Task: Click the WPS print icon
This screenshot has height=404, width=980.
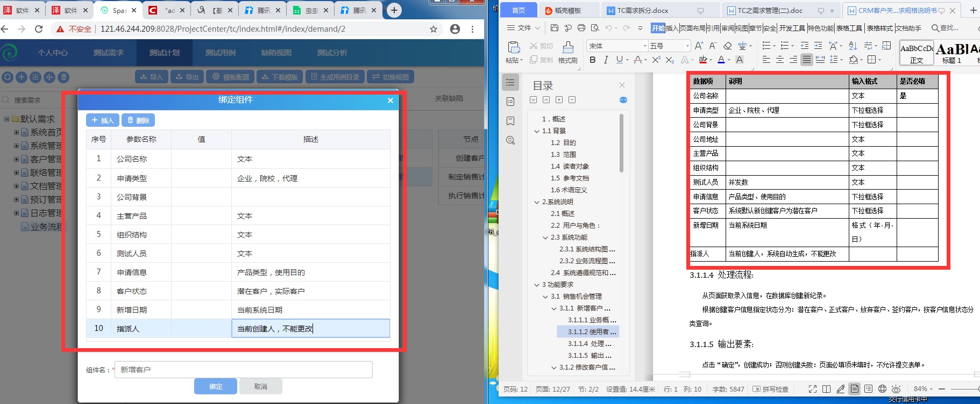Action: [x=581, y=28]
